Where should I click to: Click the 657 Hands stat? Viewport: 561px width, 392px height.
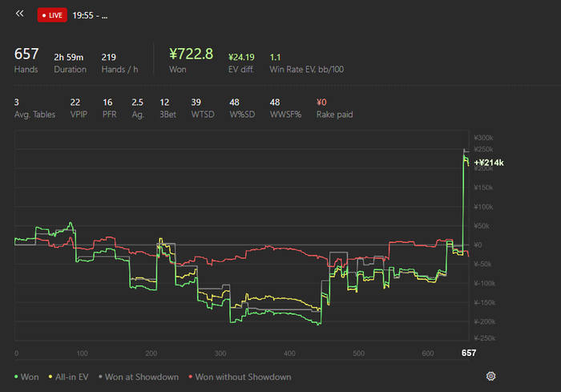(x=26, y=60)
